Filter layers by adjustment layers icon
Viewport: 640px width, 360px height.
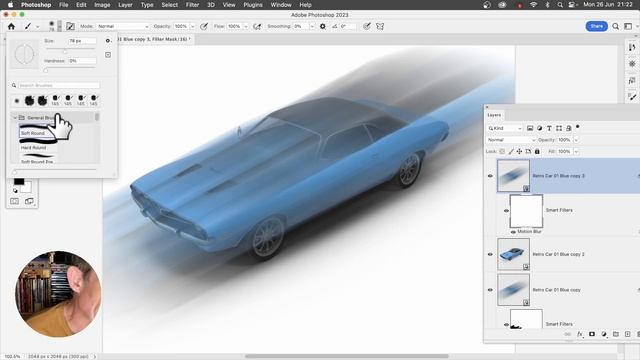pyautogui.click(x=540, y=128)
